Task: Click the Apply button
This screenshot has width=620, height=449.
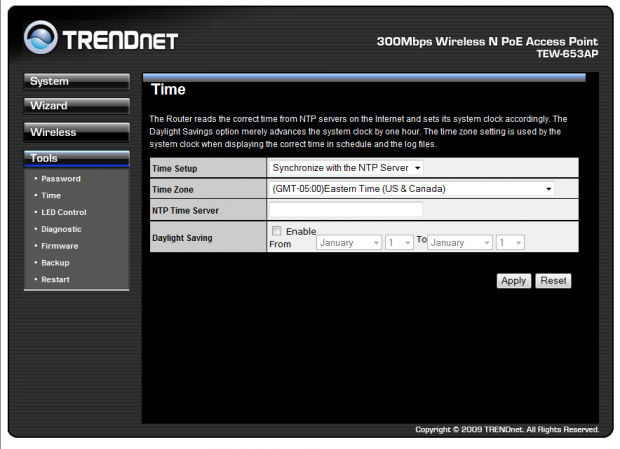Action: (514, 281)
